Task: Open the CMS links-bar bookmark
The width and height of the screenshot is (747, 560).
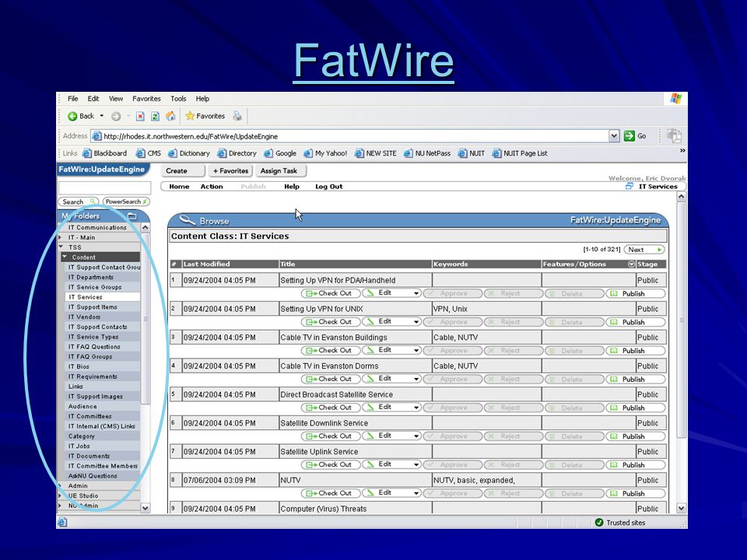Action: [x=149, y=153]
